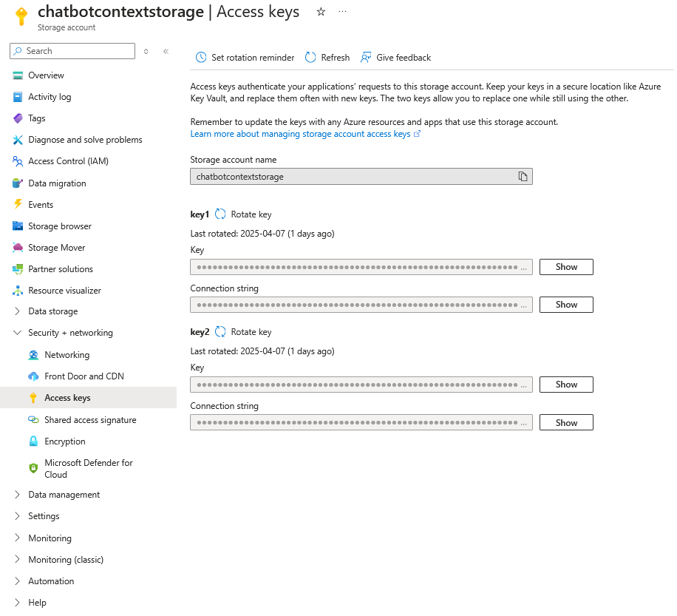Collapse the Security + networking section
677x616 pixels.
18,332
